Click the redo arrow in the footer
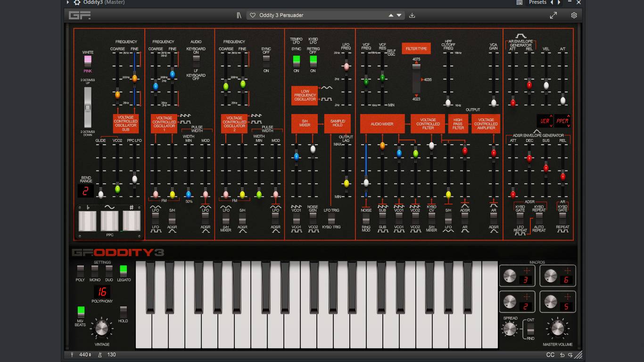 [570, 355]
